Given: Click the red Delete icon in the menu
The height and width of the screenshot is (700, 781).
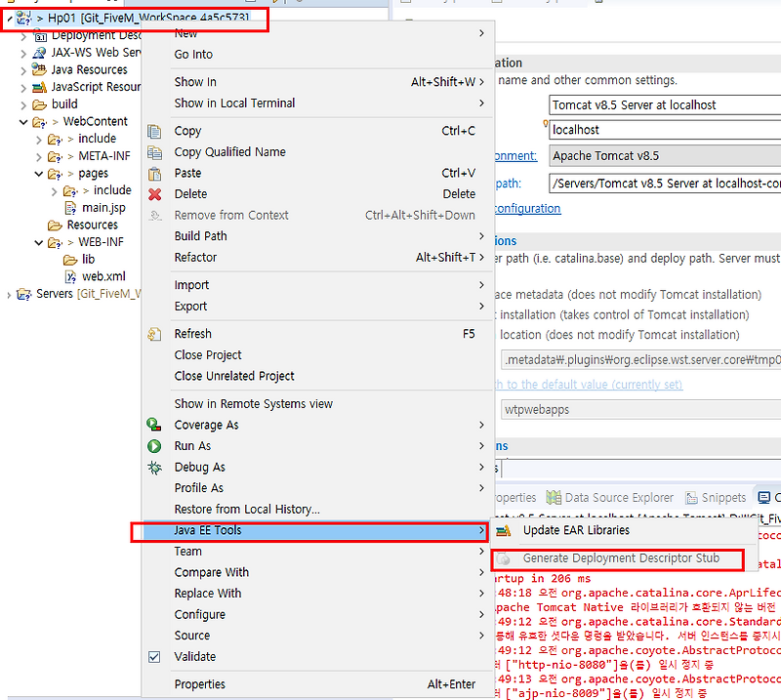Looking at the screenshot, I should pos(153,194).
